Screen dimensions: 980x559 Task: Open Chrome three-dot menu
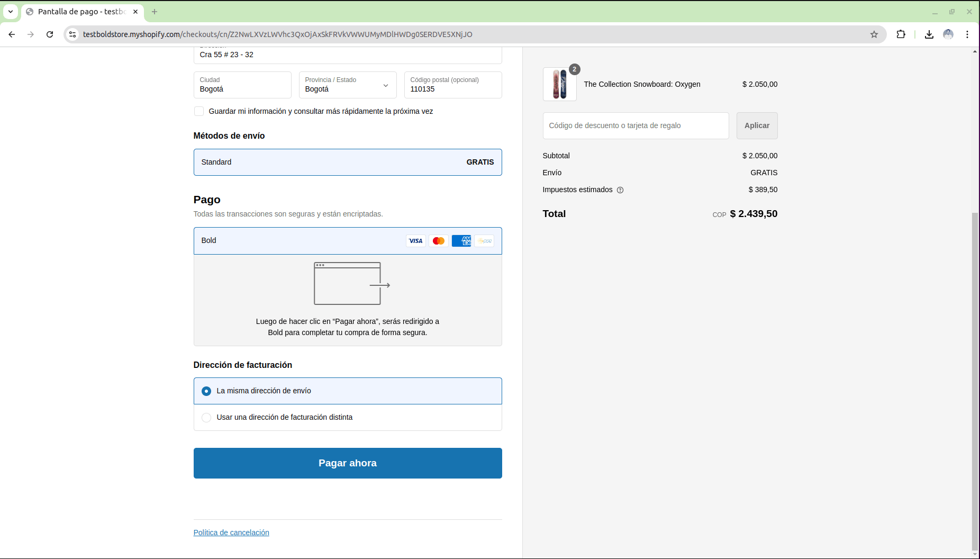click(967, 34)
